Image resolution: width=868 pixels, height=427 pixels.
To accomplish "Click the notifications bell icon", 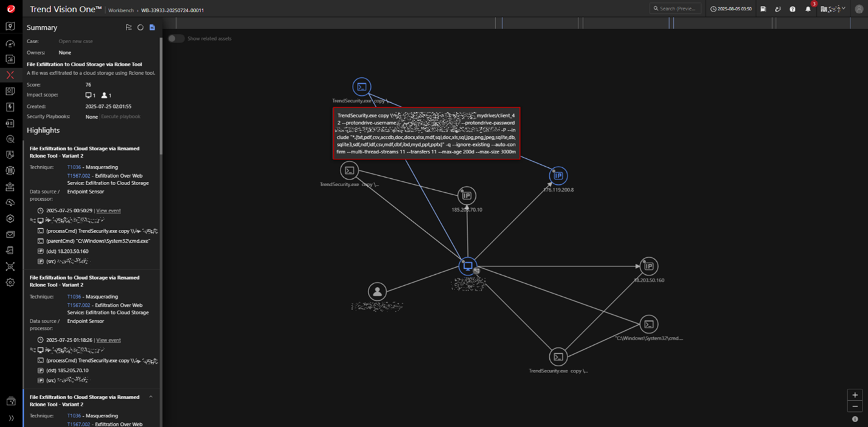I will (x=808, y=9).
